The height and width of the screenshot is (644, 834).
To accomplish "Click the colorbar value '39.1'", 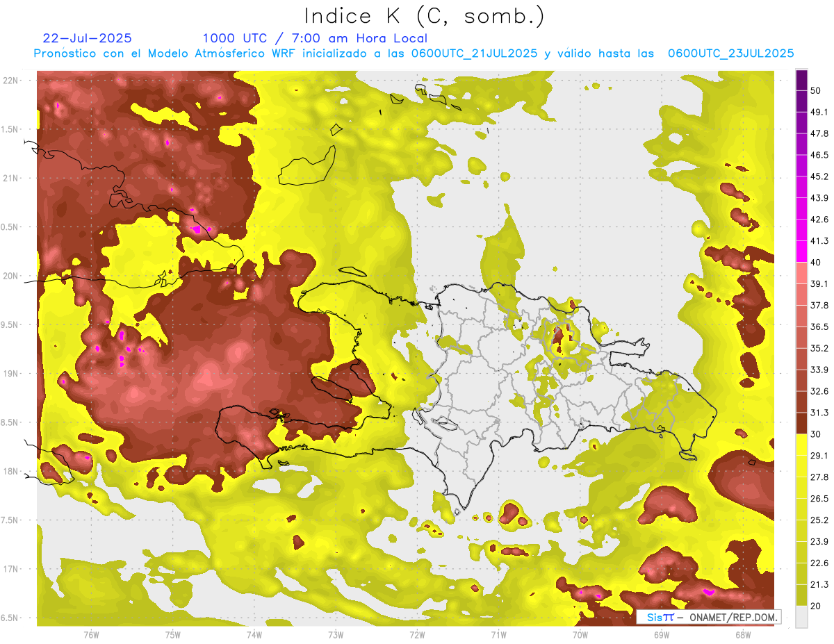I will point(819,283).
